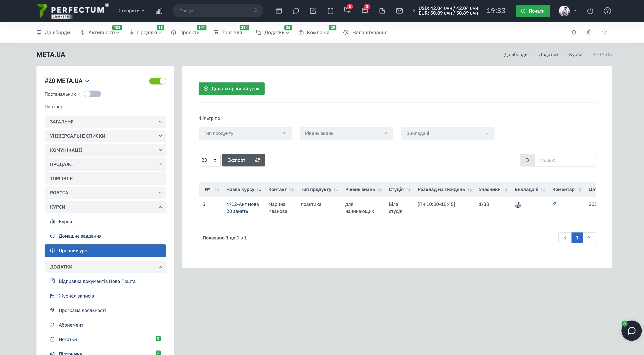Open the help question mark icon
This screenshot has width=644, height=355.
pyautogui.click(x=607, y=11)
